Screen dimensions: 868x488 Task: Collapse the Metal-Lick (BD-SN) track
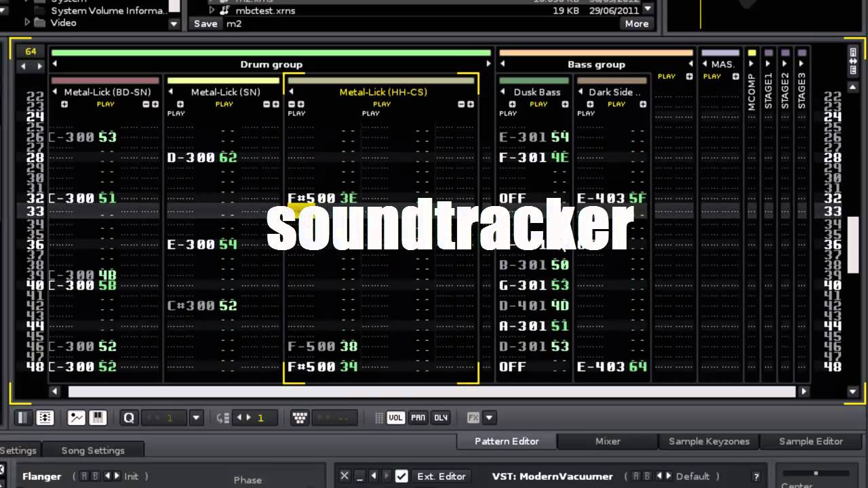[55, 91]
